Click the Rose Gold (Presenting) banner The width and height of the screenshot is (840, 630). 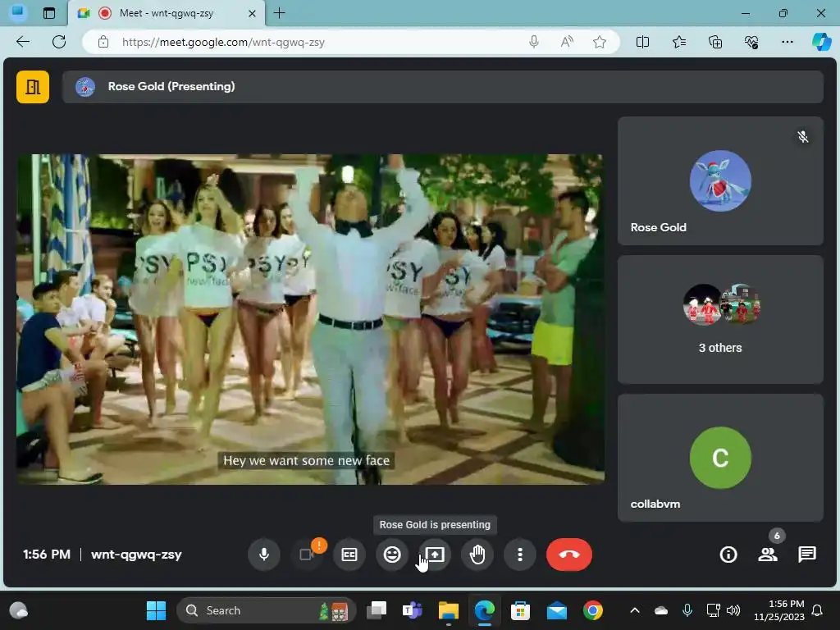click(x=442, y=87)
